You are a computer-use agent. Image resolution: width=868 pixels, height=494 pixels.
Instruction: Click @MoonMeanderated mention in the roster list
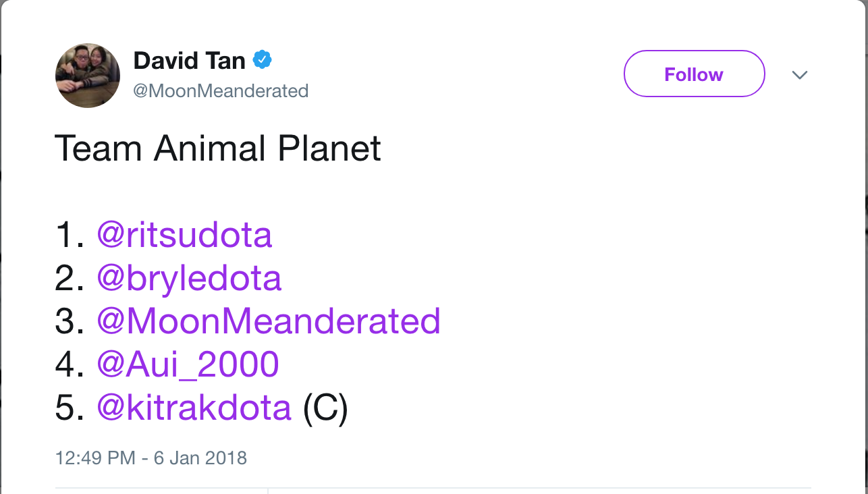tap(269, 321)
